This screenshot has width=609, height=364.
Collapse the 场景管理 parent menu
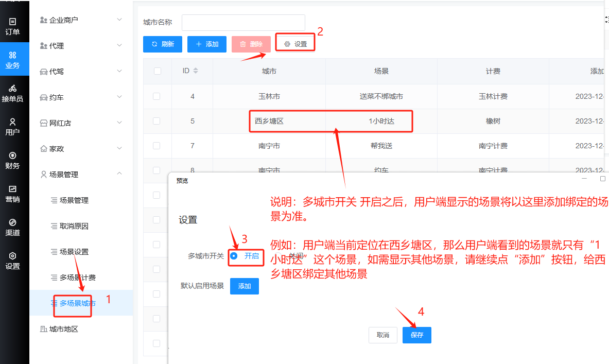tap(81, 175)
